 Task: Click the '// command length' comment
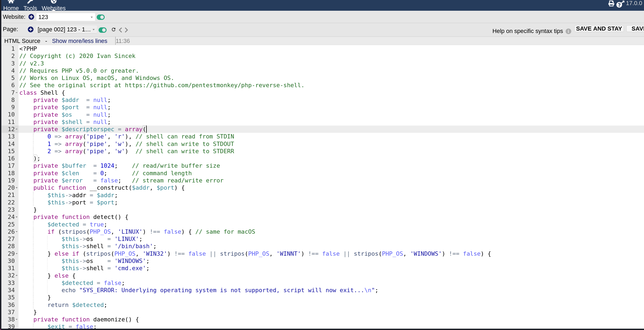click(x=162, y=173)
